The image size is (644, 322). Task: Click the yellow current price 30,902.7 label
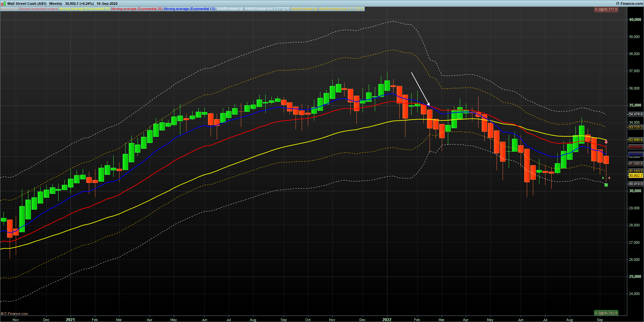[x=635, y=175]
